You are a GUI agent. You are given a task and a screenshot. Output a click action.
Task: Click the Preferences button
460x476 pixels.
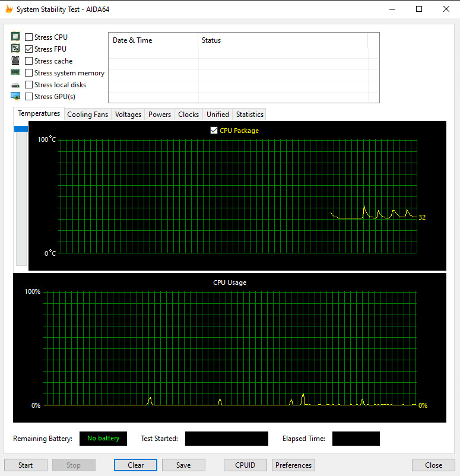(293, 465)
